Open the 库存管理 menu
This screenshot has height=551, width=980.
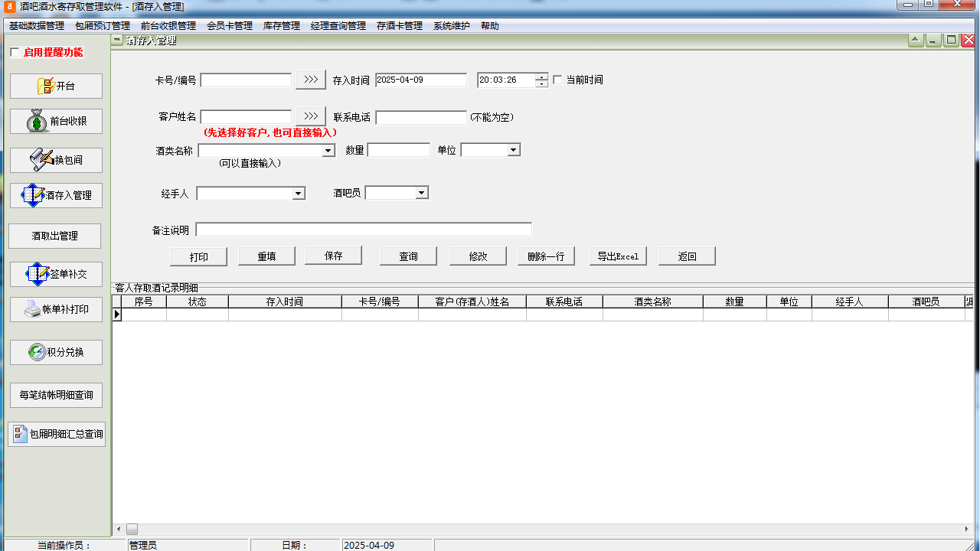(x=281, y=26)
